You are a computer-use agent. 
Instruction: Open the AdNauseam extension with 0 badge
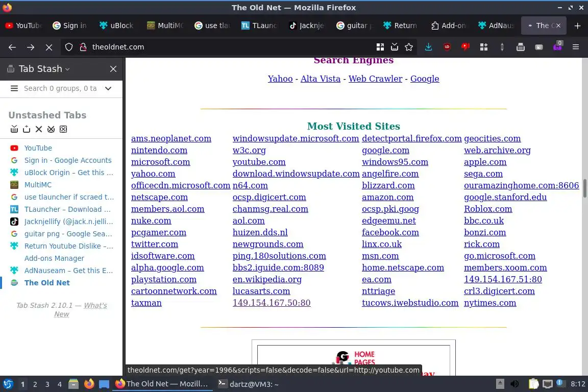(x=557, y=46)
